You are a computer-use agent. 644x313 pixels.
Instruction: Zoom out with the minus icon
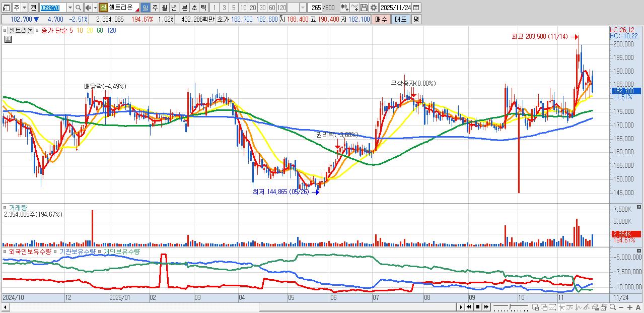pos(621,307)
